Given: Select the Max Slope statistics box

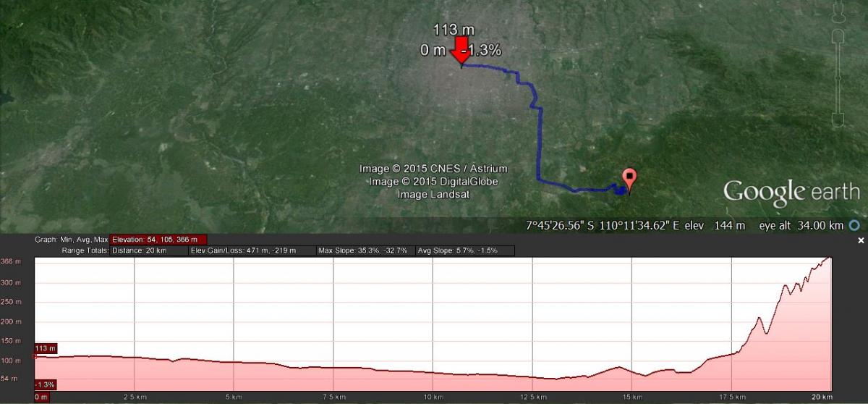Looking at the screenshot, I should click(362, 251).
